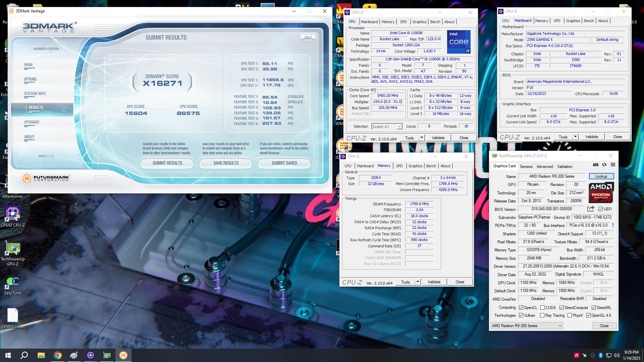Click the GPU-Z graphics card taskbar icon
Viewport: 644px width, 362px height.
tap(107, 355)
